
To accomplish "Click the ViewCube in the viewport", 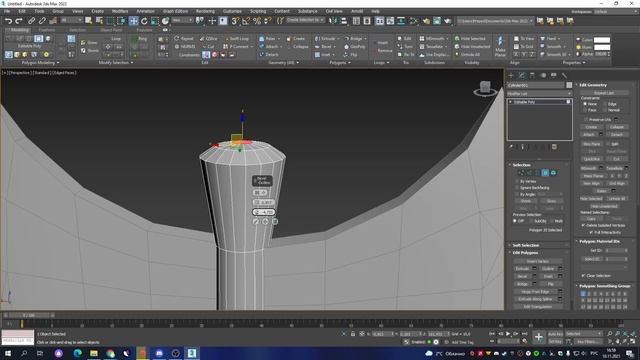I will pyautogui.click(x=485, y=89).
